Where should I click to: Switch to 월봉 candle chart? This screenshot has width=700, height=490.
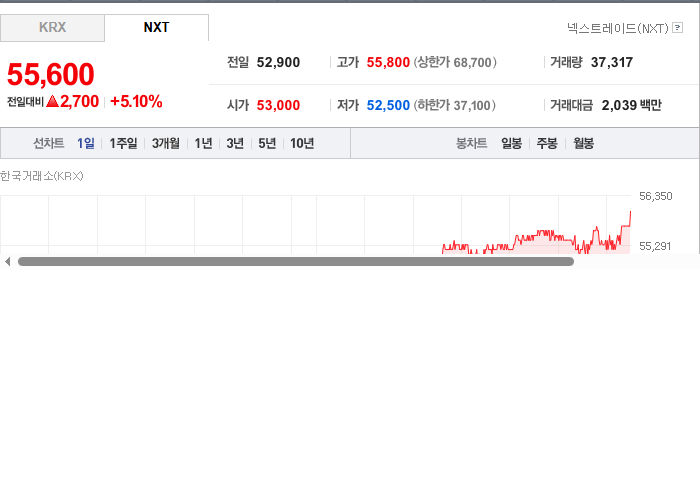click(583, 143)
